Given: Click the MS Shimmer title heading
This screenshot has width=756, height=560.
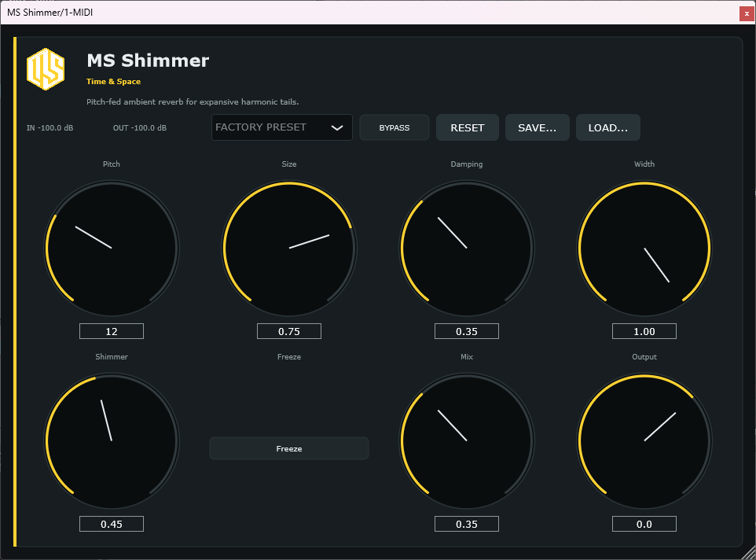Looking at the screenshot, I should coord(148,61).
